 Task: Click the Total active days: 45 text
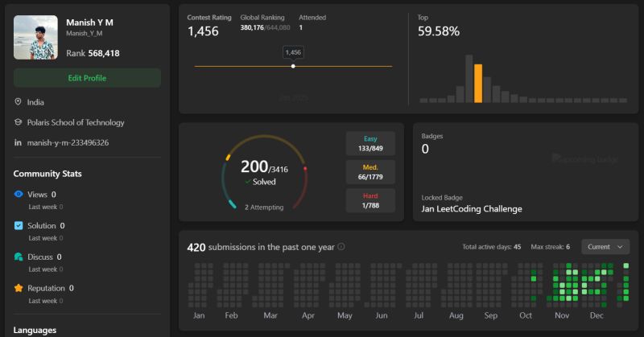[492, 247]
